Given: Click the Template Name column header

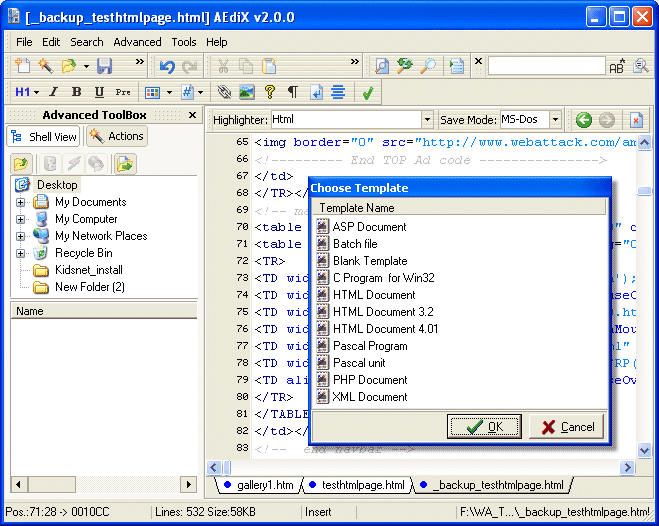Looking at the screenshot, I should (x=459, y=208).
